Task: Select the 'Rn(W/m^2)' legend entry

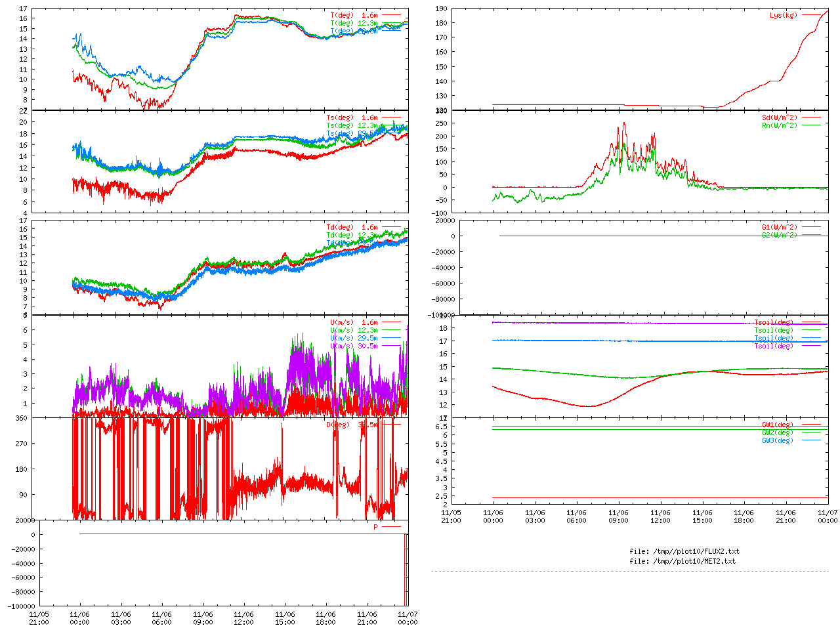Action: click(780, 126)
